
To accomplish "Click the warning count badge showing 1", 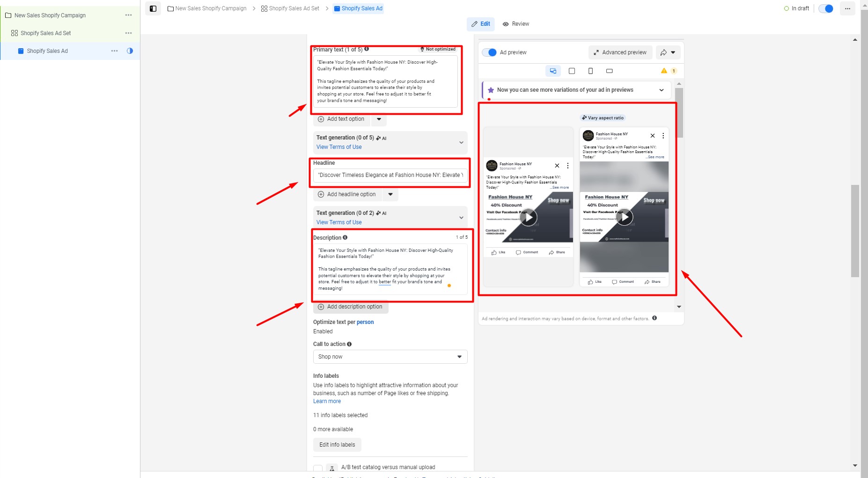I will pyautogui.click(x=674, y=71).
